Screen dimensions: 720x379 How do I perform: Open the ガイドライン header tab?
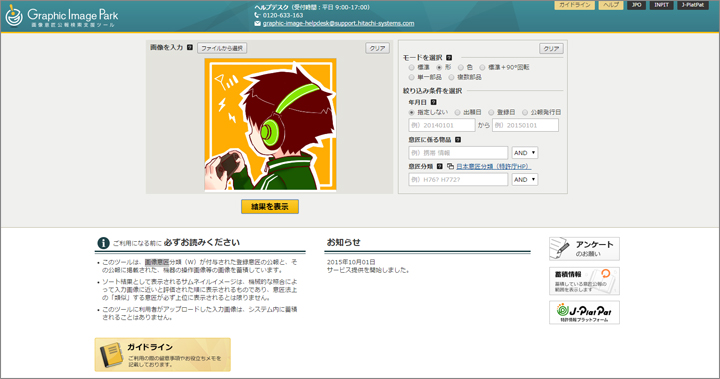click(x=574, y=5)
